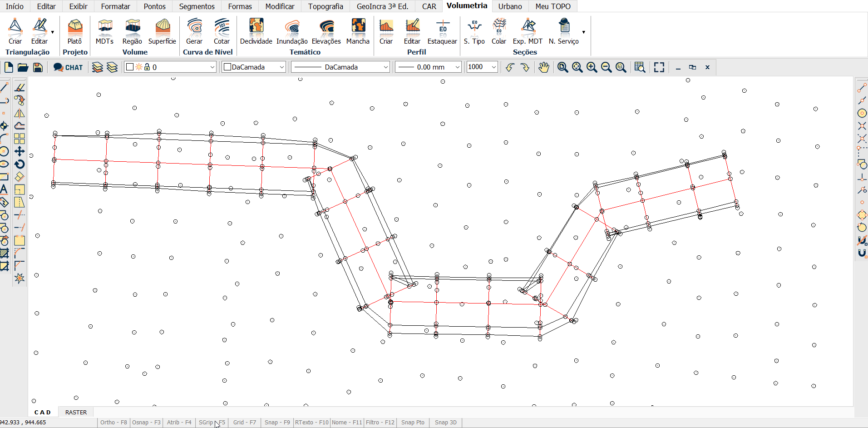Toggle Grid - F7 display
Screen dimensions: 868x428
click(x=245, y=423)
